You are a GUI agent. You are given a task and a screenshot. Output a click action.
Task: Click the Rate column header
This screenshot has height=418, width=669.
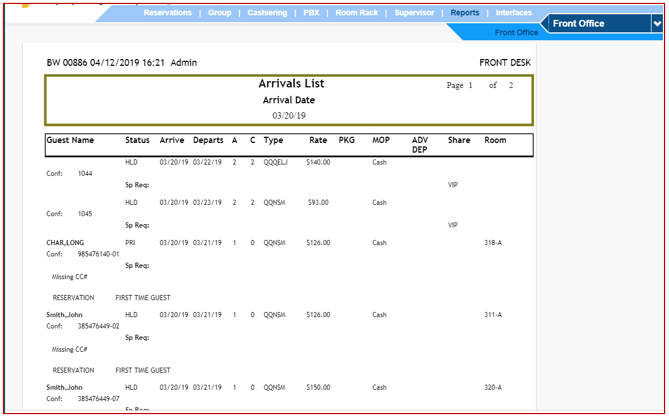point(318,140)
